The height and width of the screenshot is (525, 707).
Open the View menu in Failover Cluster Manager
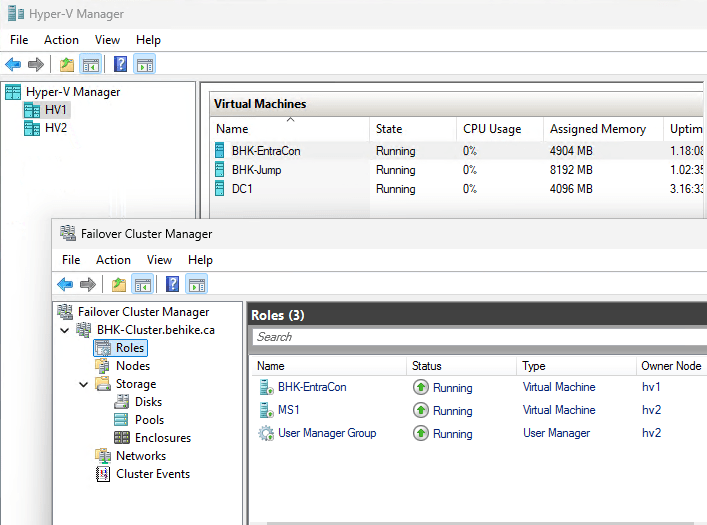(159, 260)
